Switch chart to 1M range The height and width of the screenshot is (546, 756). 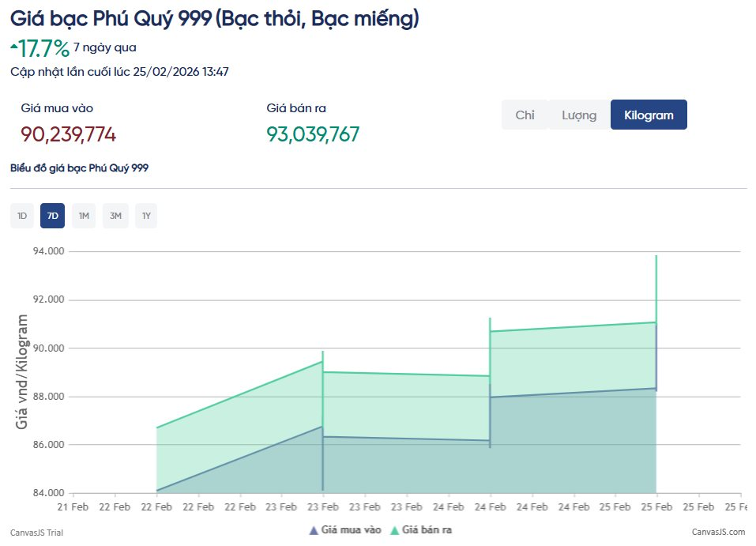[84, 216]
